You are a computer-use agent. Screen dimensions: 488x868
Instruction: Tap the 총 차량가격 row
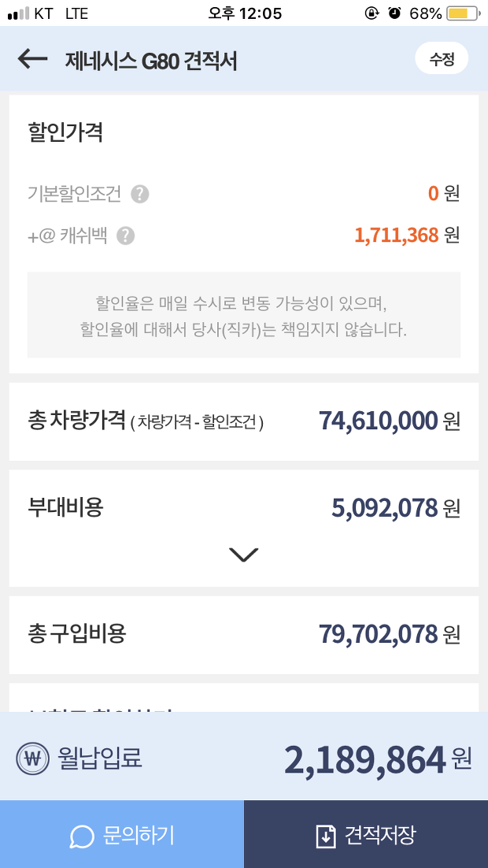coord(244,421)
